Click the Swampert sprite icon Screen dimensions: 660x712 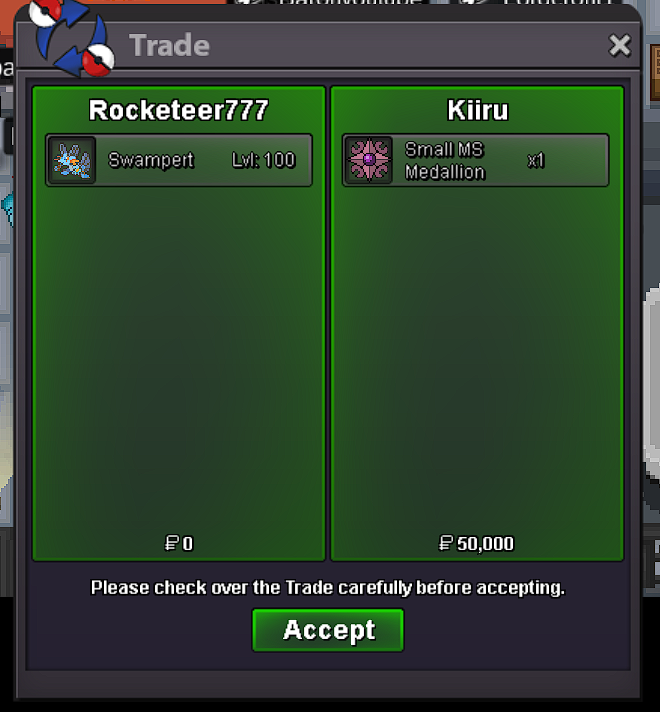(72, 160)
